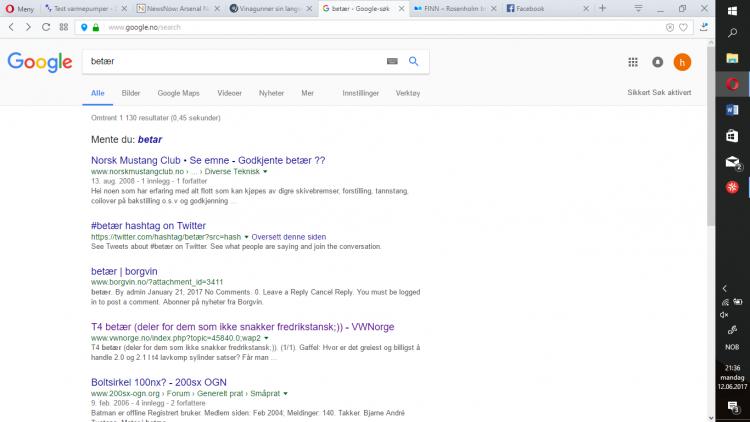
Task: Open a new browser tab
Action: tap(603, 8)
